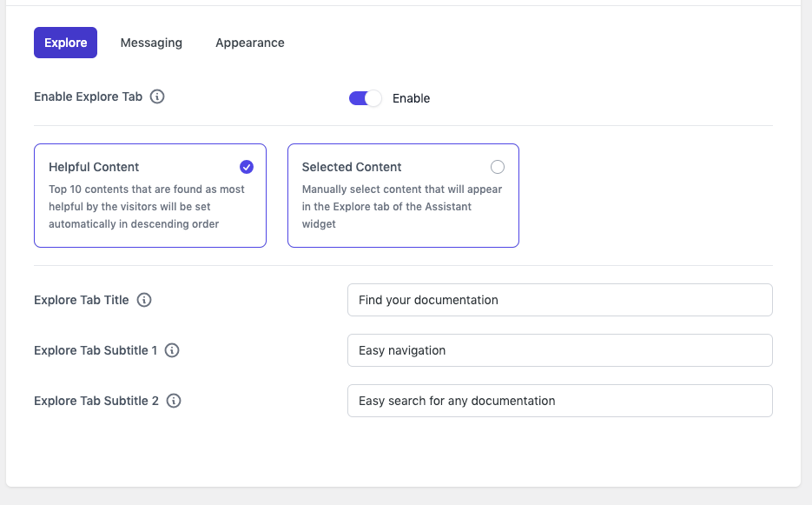Click the Explore Tab Title input field
Image resolution: width=812 pixels, height=505 pixels.
(560, 300)
